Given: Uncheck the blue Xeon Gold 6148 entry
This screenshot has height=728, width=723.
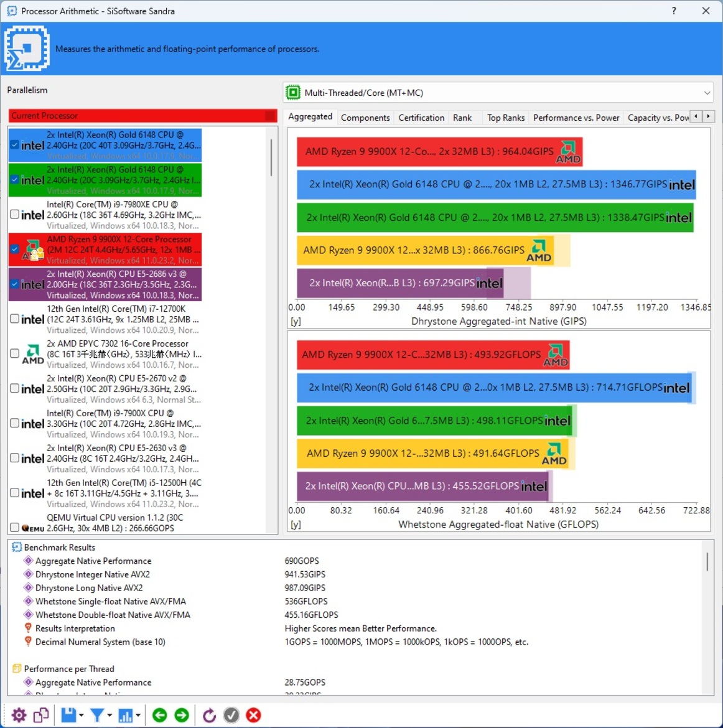Looking at the screenshot, I should tap(14, 145).
